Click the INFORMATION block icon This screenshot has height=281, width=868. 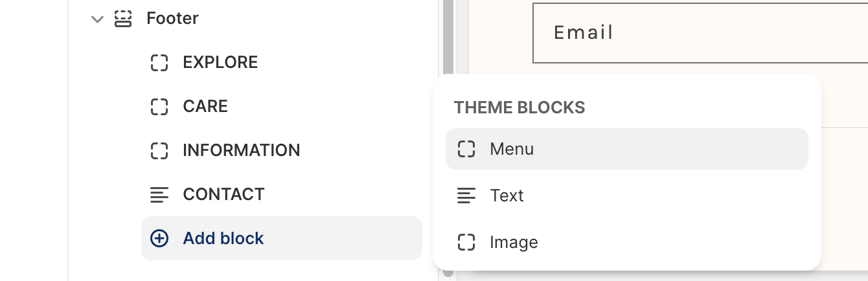coord(159,151)
